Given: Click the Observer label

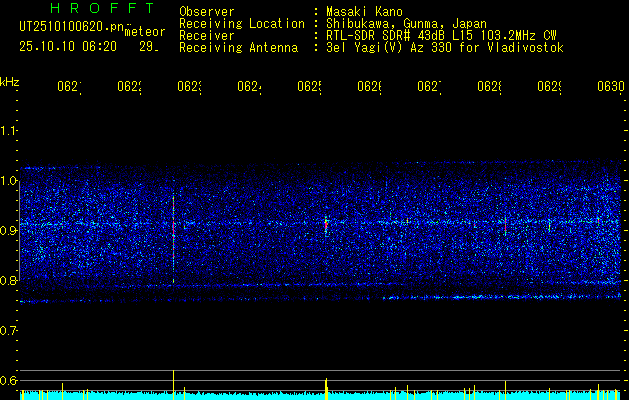Looking at the screenshot, I should tap(207, 11).
